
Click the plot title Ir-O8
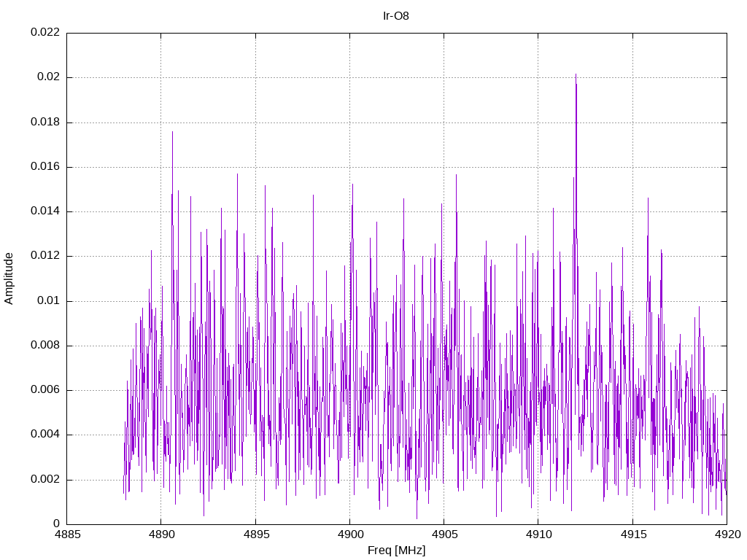coord(396,16)
